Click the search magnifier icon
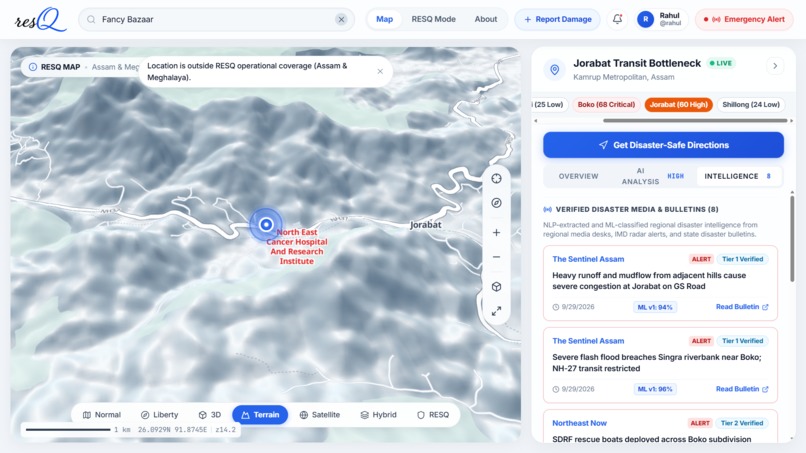The height and width of the screenshot is (453, 806). tap(91, 20)
